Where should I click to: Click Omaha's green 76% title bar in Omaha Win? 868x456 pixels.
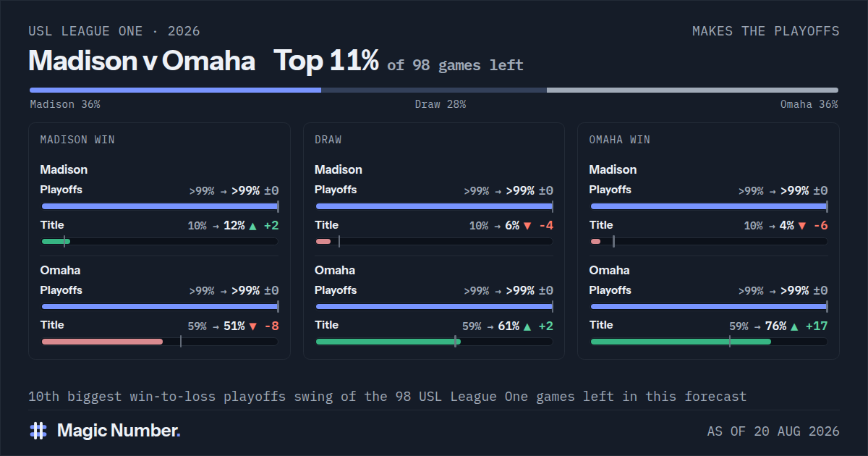coord(681,342)
